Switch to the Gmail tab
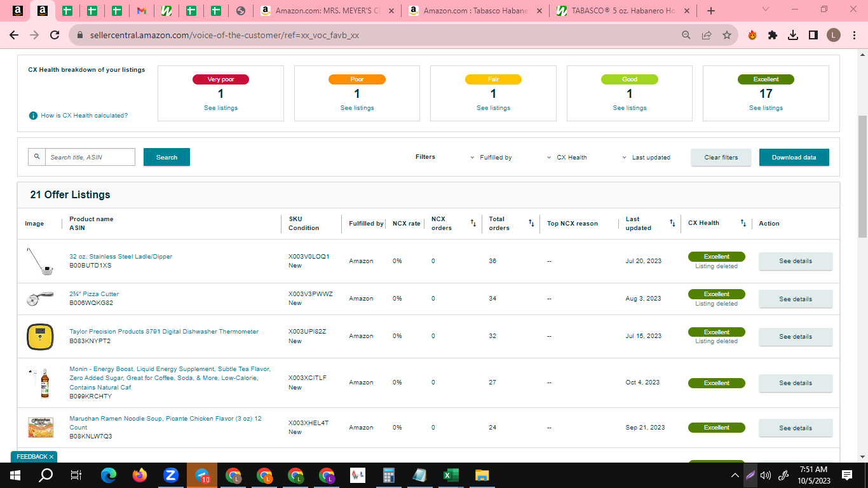This screenshot has height=488, width=868. point(142,11)
